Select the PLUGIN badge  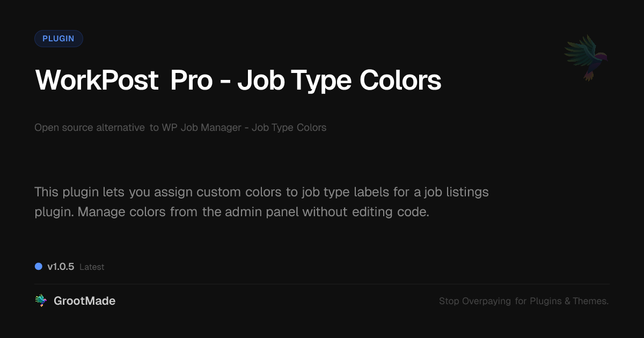[58, 39]
